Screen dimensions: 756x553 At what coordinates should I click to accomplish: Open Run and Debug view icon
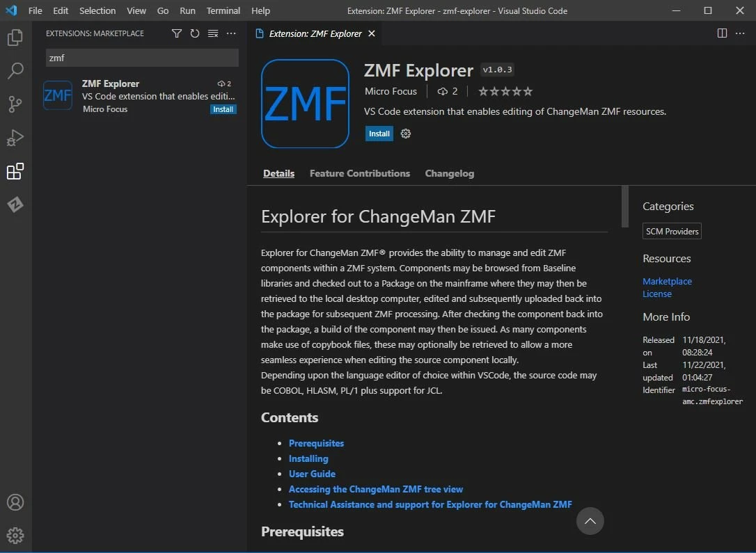pyautogui.click(x=15, y=138)
